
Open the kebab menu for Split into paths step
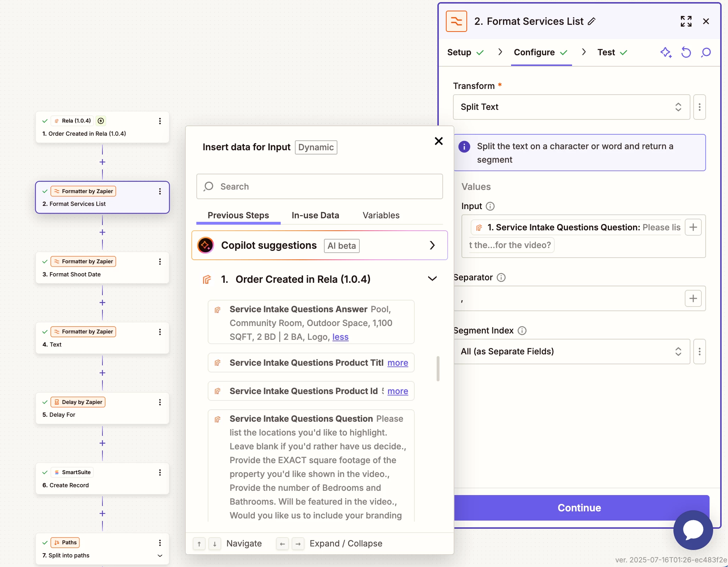[160, 543]
